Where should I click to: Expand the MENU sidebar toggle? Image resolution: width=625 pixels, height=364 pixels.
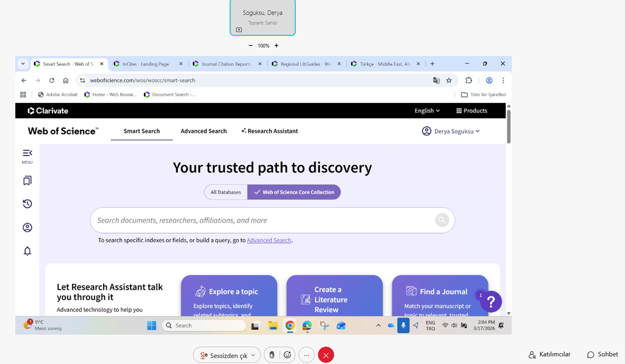27,155
